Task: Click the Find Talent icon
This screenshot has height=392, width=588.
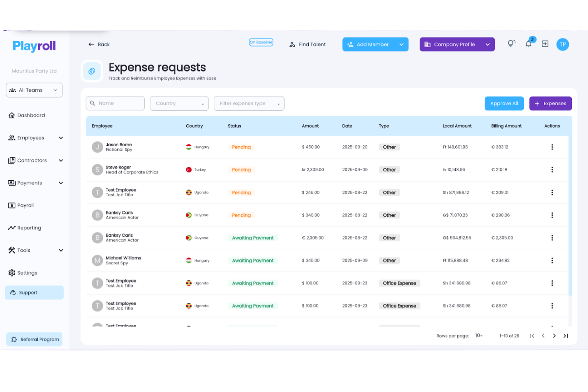Action: coord(292,44)
